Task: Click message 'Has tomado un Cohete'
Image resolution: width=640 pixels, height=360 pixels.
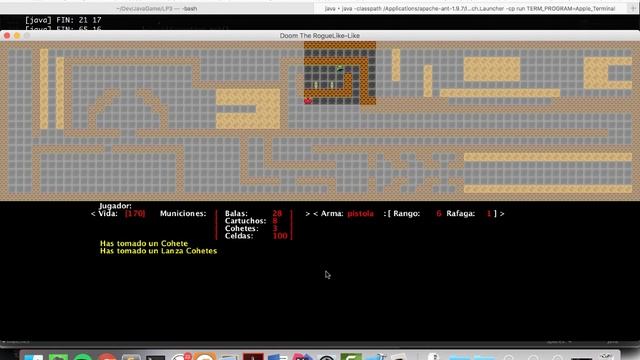Action: 144,243
